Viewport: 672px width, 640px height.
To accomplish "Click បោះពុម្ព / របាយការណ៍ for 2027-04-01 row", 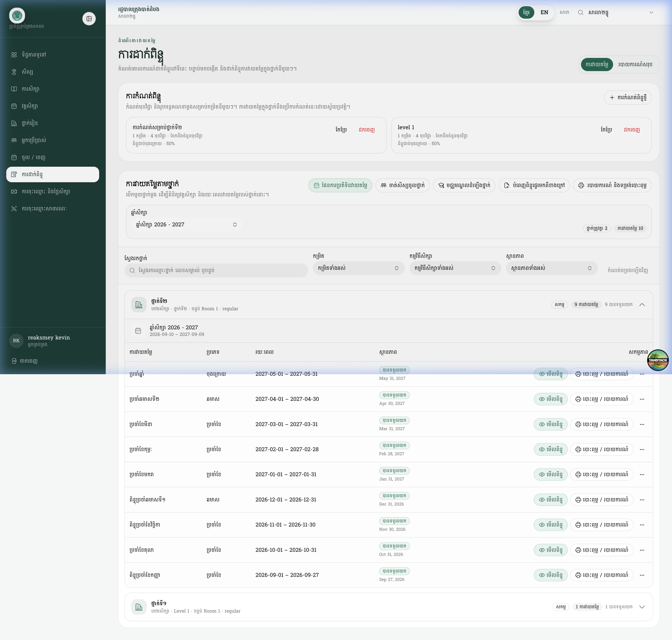I will pos(602,399).
